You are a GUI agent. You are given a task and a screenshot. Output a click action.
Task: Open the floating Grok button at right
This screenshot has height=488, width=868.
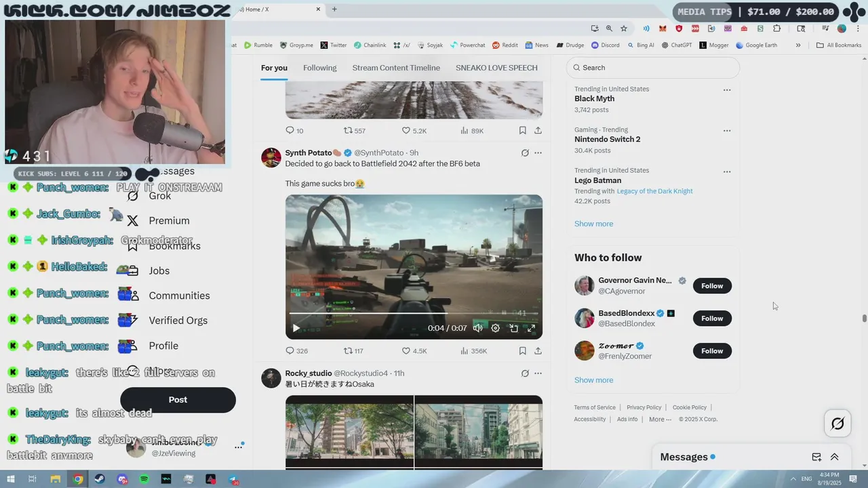[838, 424]
